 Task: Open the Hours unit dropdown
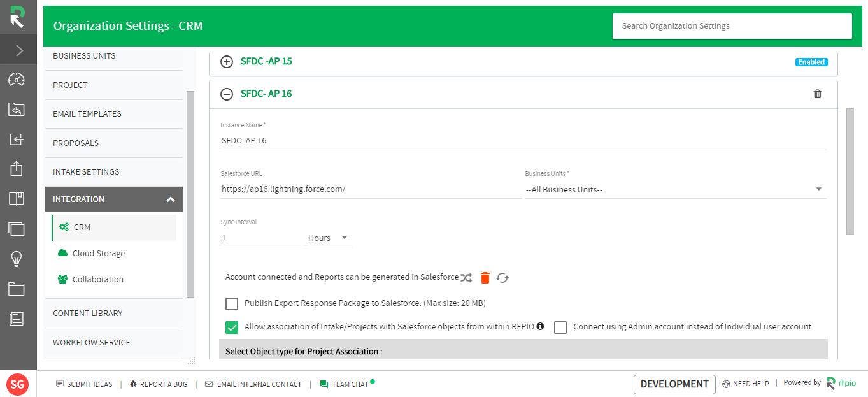[329, 238]
